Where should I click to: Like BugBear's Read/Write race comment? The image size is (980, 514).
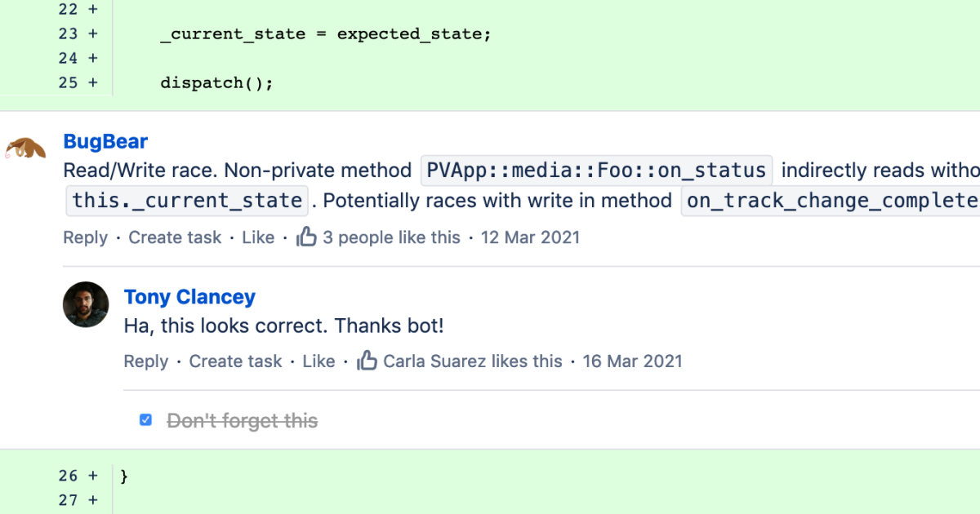tap(258, 237)
